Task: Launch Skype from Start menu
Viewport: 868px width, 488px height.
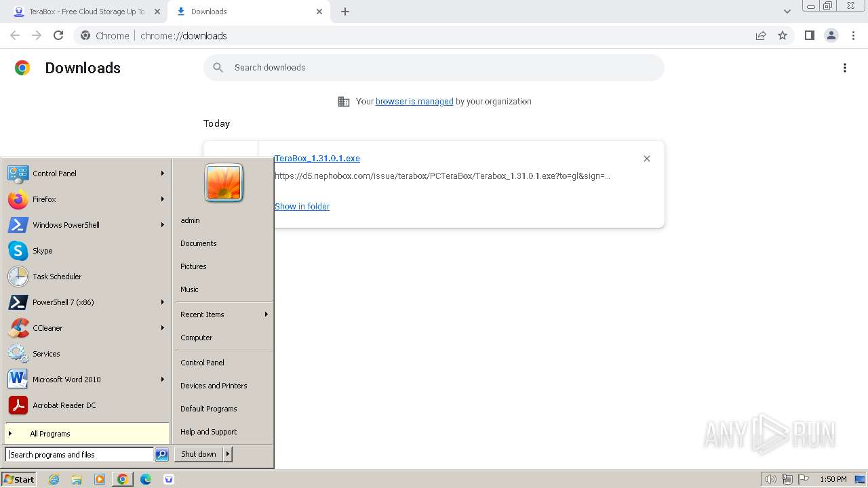Action: (x=87, y=251)
